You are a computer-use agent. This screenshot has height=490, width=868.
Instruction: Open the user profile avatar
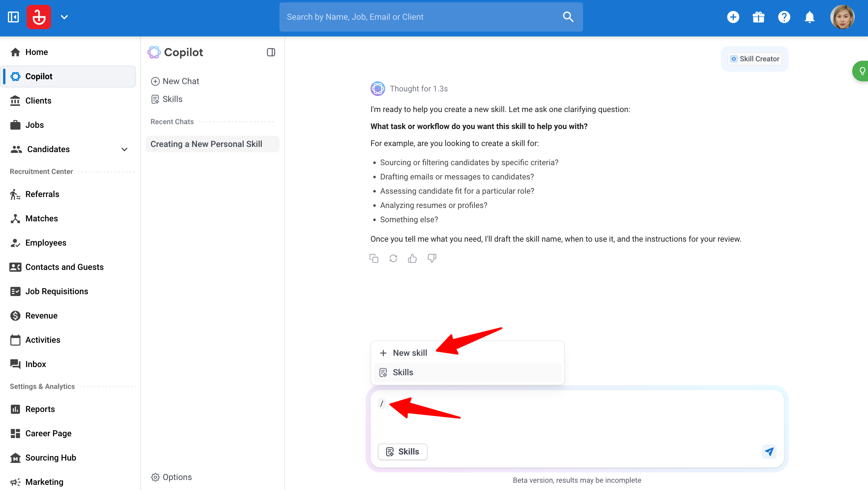(x=842, y=17)
